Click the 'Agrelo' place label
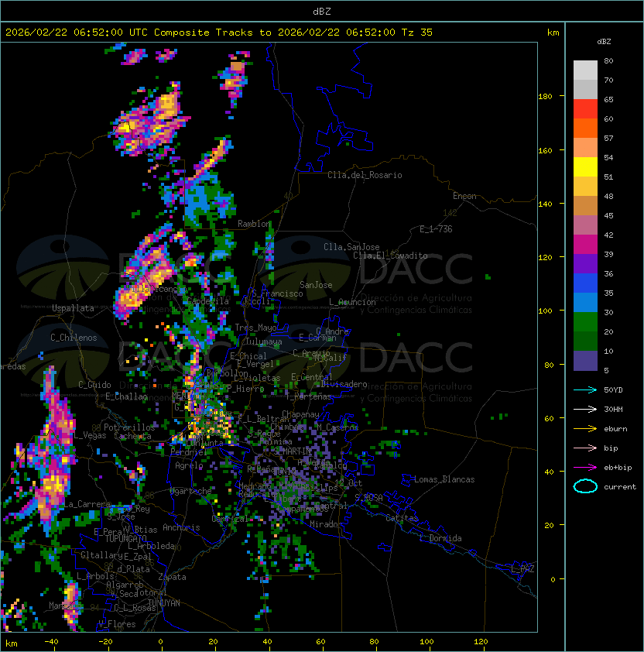This screenshot has width=644, height=652. pos(189,465)
